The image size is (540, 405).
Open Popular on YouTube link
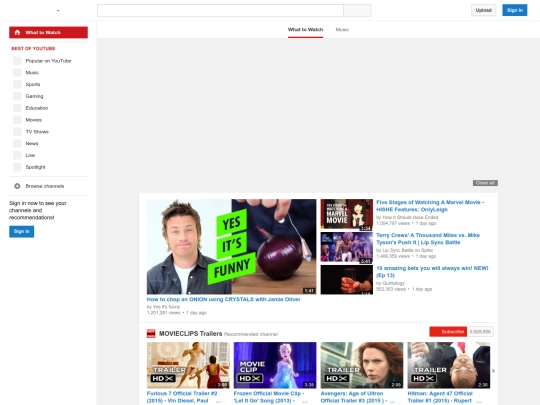48,61
